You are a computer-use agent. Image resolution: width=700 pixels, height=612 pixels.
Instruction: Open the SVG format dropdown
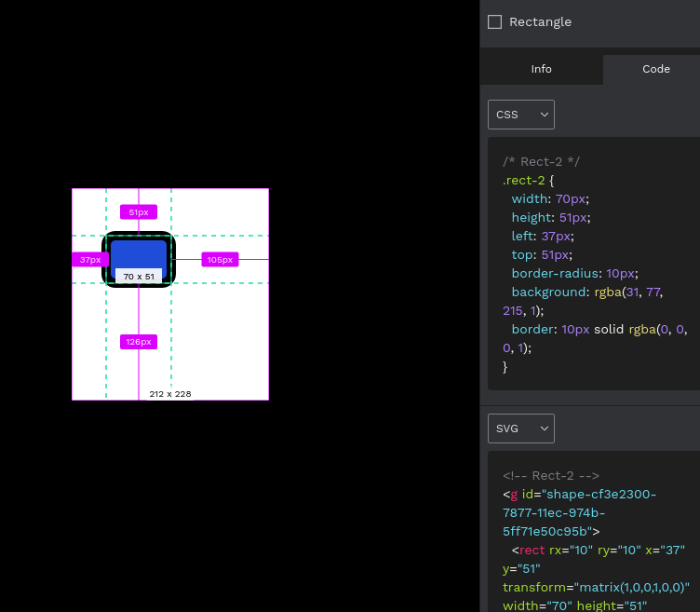(520, 428)
